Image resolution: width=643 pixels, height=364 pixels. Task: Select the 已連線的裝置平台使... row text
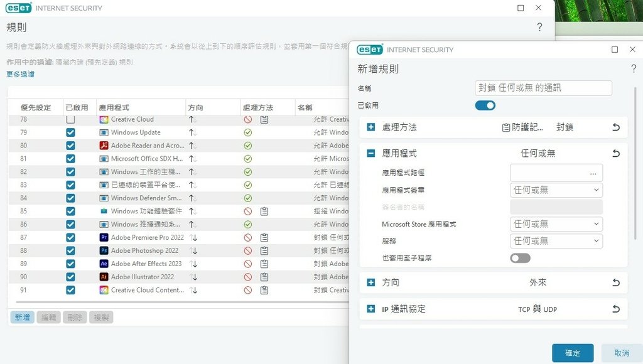coord(146,185)
